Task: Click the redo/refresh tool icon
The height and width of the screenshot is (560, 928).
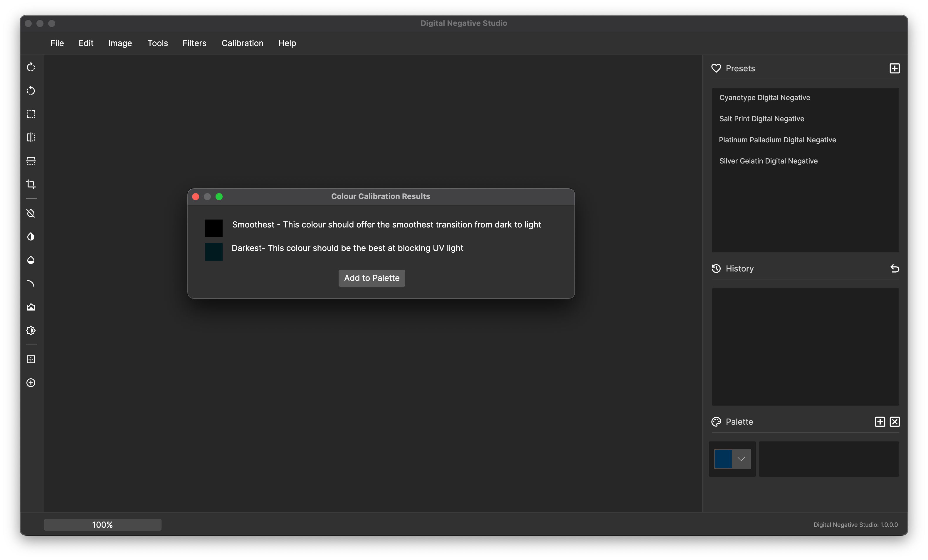Action: [x=31, y=67]
